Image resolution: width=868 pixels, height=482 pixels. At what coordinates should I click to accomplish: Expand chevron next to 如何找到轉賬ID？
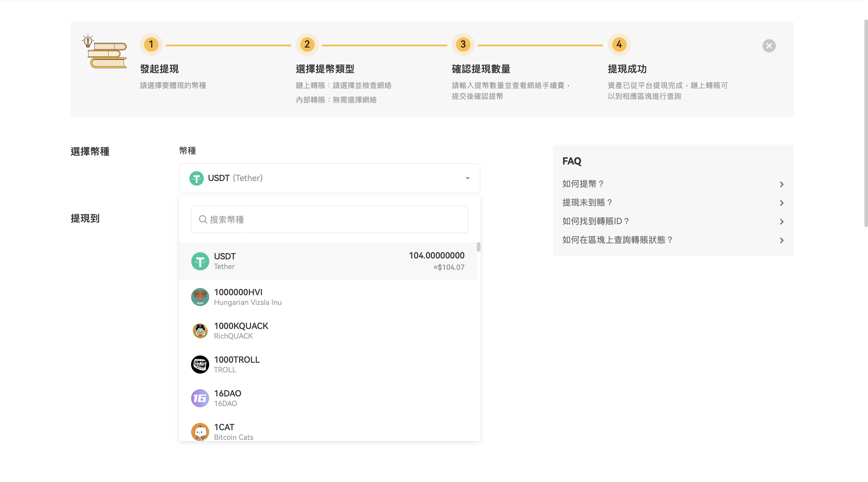[782, 222]
